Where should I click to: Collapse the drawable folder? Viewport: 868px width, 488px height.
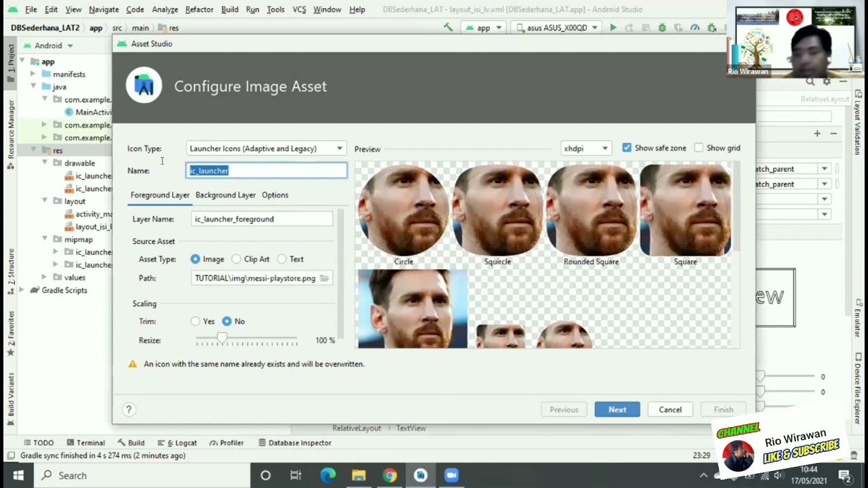point(45,163)
